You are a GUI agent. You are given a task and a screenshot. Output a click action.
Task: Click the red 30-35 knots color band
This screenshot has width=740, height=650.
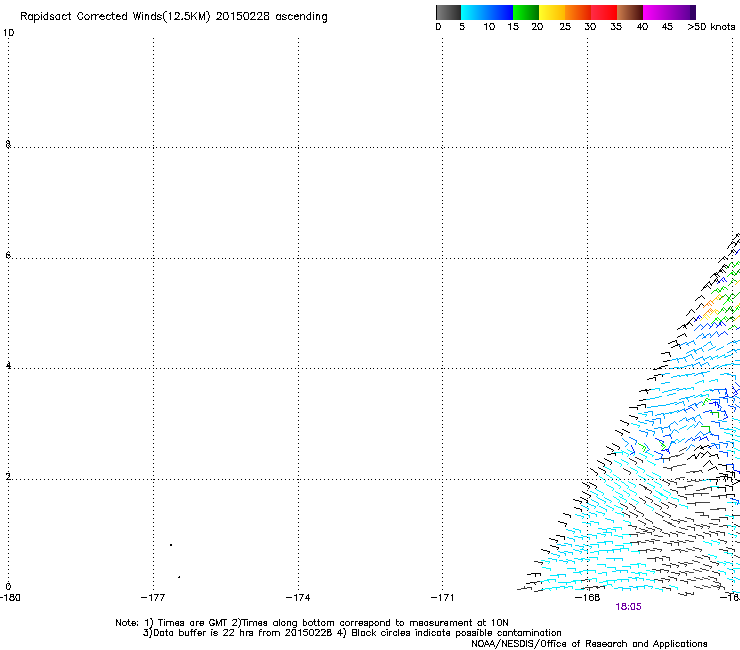click(x=604, y=12)
